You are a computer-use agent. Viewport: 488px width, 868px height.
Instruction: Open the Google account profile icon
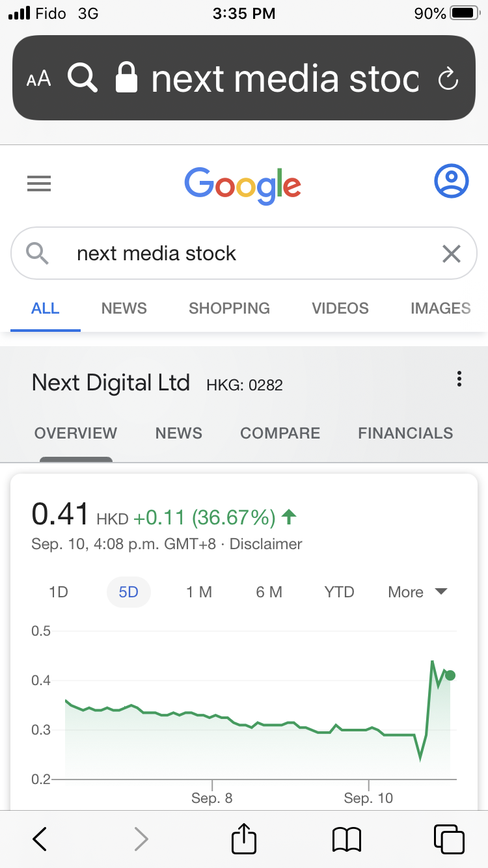click(451, 181)
